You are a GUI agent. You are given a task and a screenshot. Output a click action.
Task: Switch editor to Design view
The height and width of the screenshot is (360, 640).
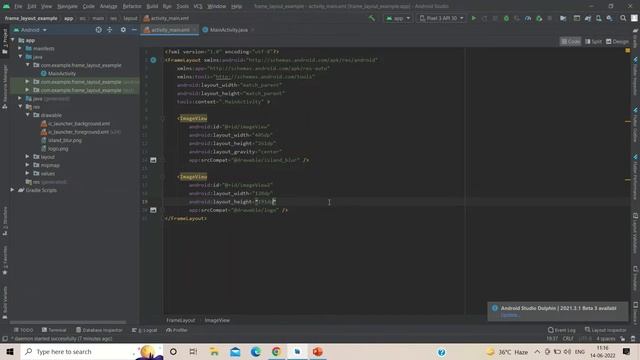pos(617,42)
